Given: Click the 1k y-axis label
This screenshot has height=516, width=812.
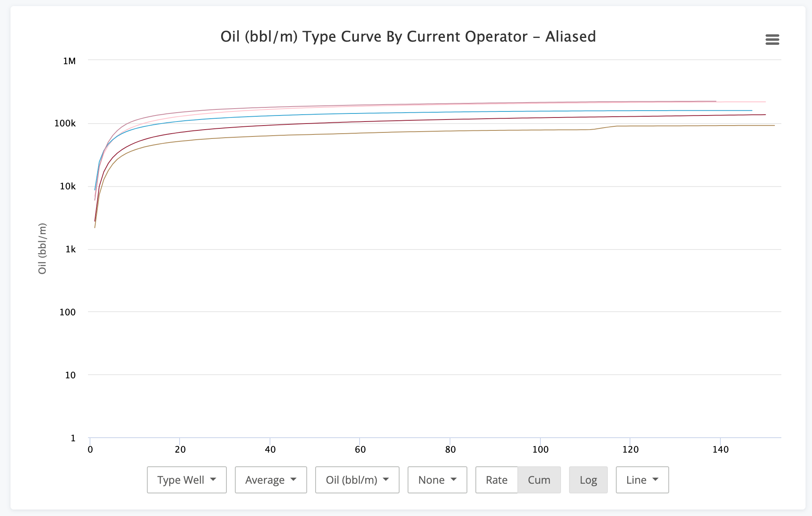Looking at the screenshot, I should pyautogui.click(x=70, y=250).
